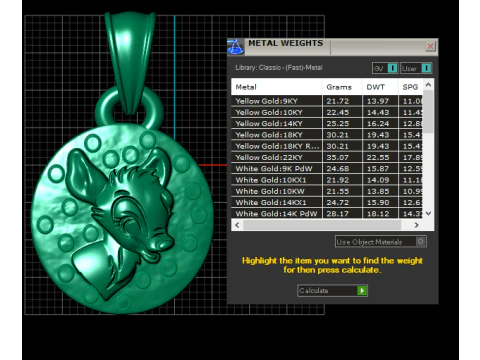Click the 14.09 DWT value
The image size is (480, 360).
click(378, 180)
